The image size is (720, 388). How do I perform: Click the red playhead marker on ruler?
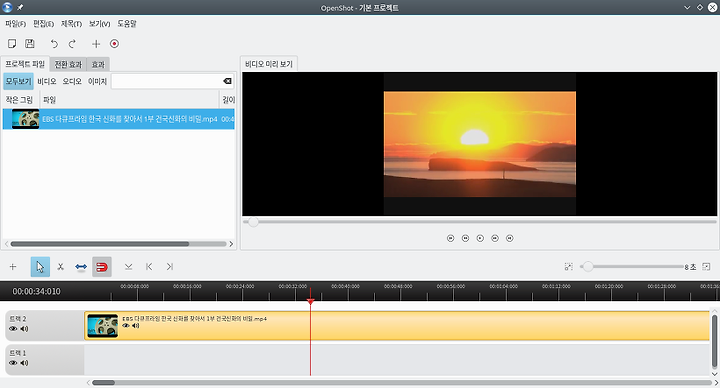pyautogui.click(x=310, y=301)
